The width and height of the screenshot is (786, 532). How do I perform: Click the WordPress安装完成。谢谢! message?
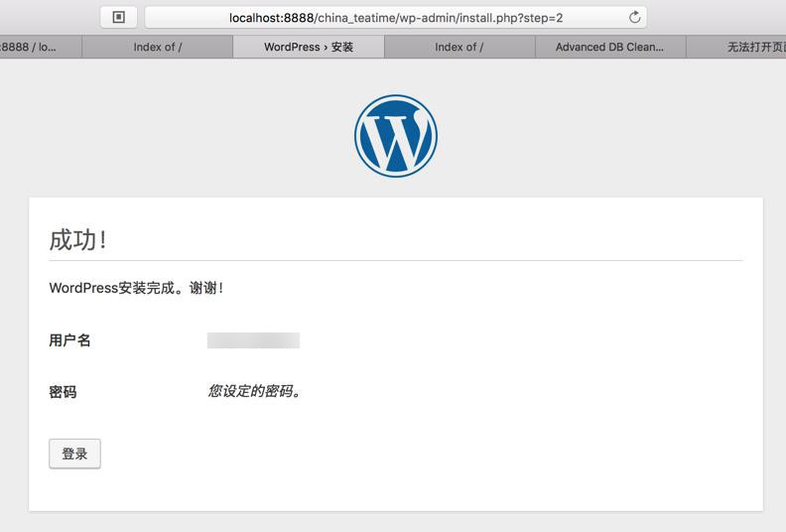pyautogui.click(x=136, y=288)
